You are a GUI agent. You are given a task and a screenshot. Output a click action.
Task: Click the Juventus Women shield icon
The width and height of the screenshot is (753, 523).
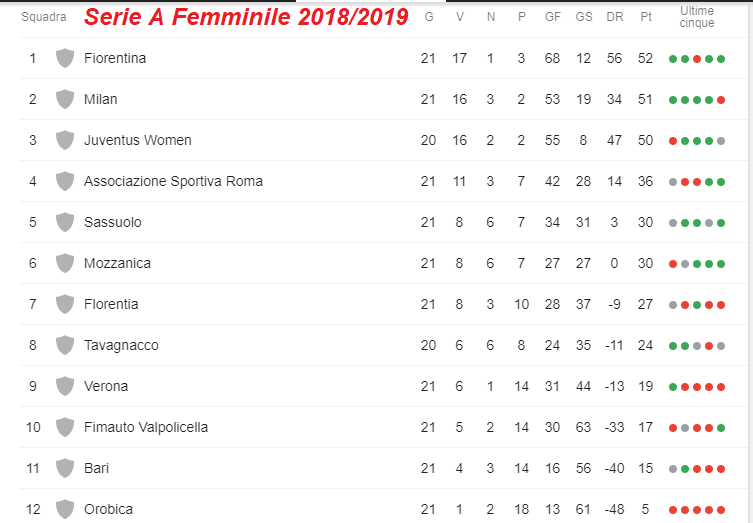tap(65, 140)
